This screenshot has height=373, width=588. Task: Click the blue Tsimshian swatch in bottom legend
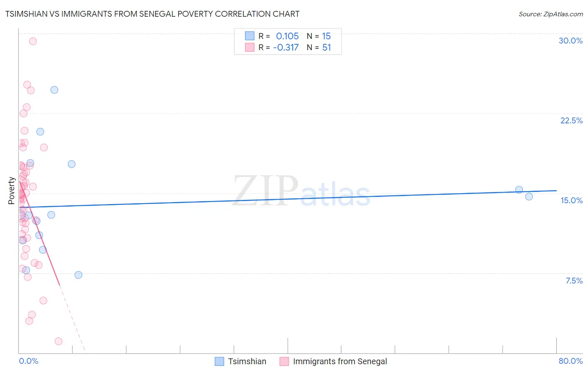(219, 361)
